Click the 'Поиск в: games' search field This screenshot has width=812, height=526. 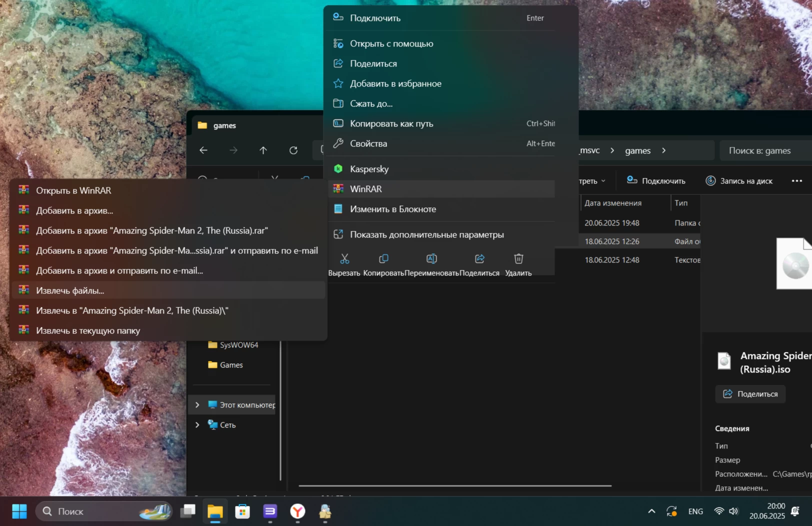tap(765, 150)
